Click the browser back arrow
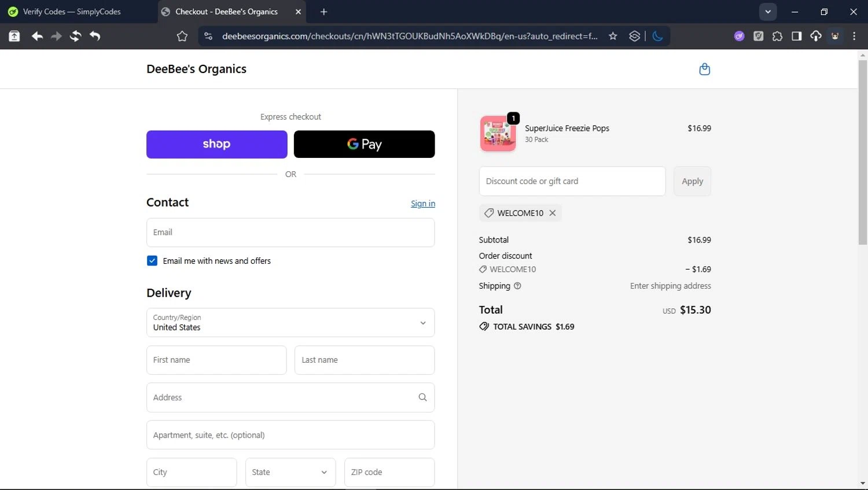This screenshot has height=490, width=868. (x=37, y=36)
